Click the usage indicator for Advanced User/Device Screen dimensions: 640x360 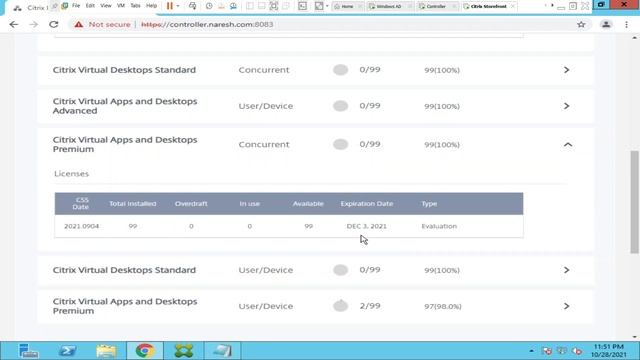tap(340, 106)
